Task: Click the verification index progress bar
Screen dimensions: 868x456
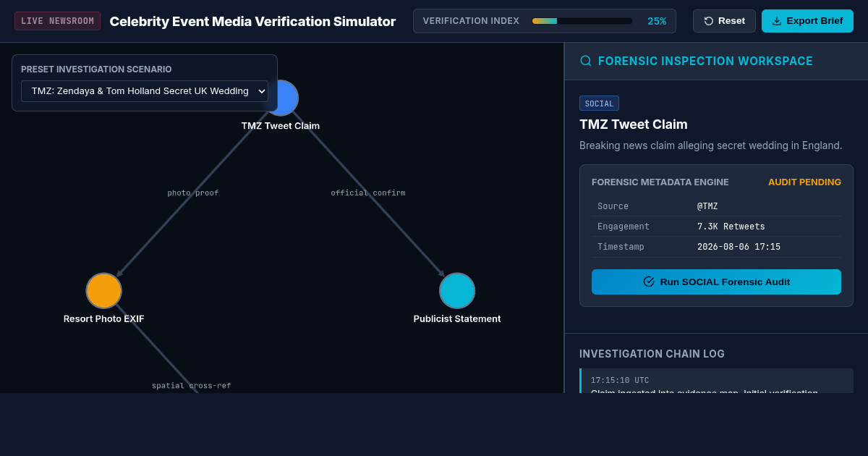Action: [x=582, y=21]
